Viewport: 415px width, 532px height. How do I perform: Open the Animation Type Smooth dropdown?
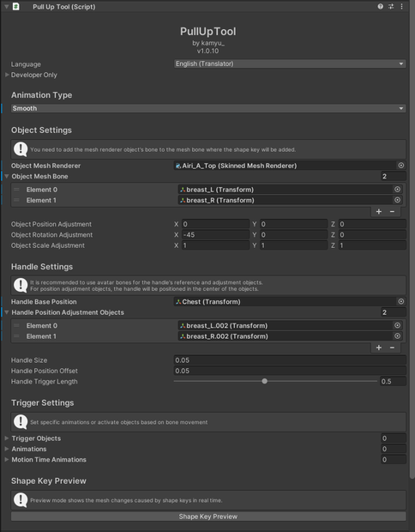click(208, 108)
